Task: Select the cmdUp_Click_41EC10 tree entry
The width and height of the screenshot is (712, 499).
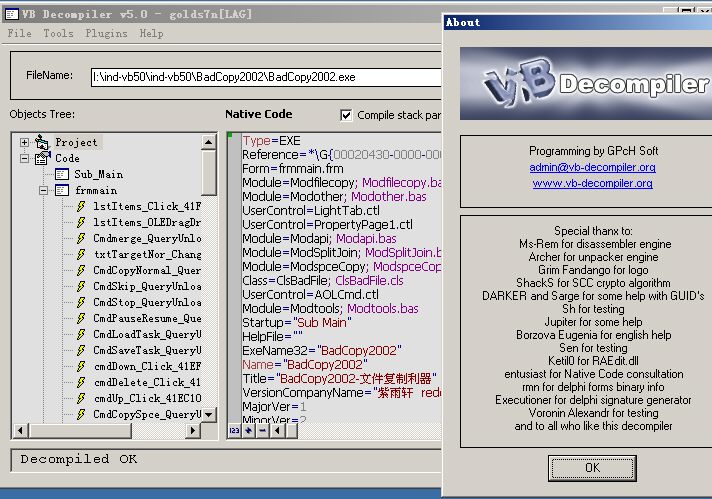Action: (147, 398)
